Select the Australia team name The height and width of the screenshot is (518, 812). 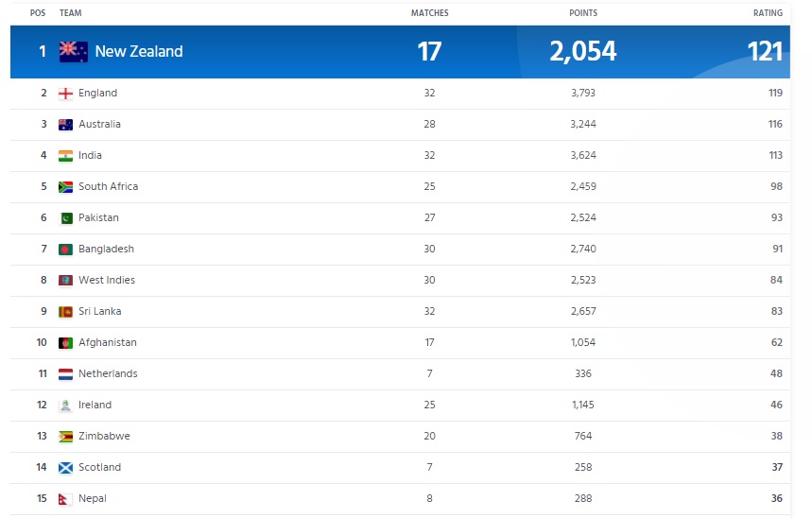pyautogui.click(x=99, y=125)
